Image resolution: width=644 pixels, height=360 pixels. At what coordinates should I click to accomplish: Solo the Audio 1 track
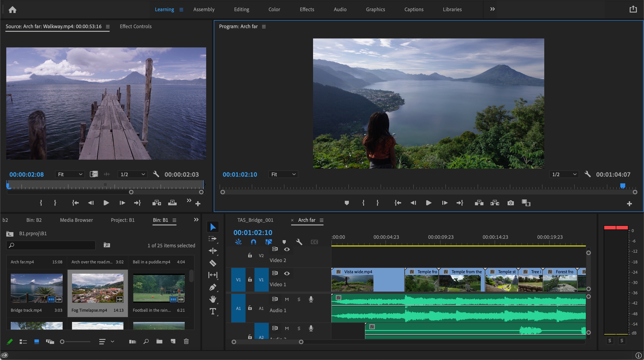pos(299,299)
